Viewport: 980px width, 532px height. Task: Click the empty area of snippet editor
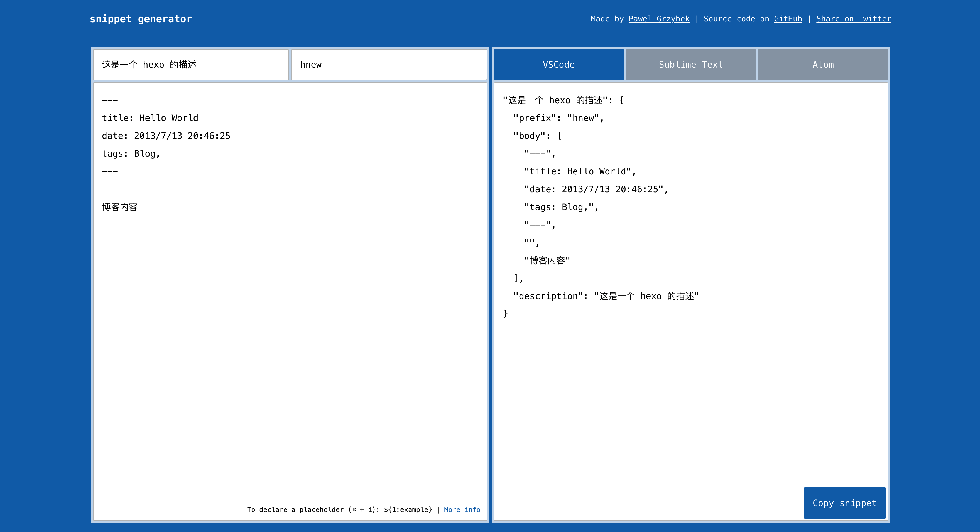[x=289, y=342]
